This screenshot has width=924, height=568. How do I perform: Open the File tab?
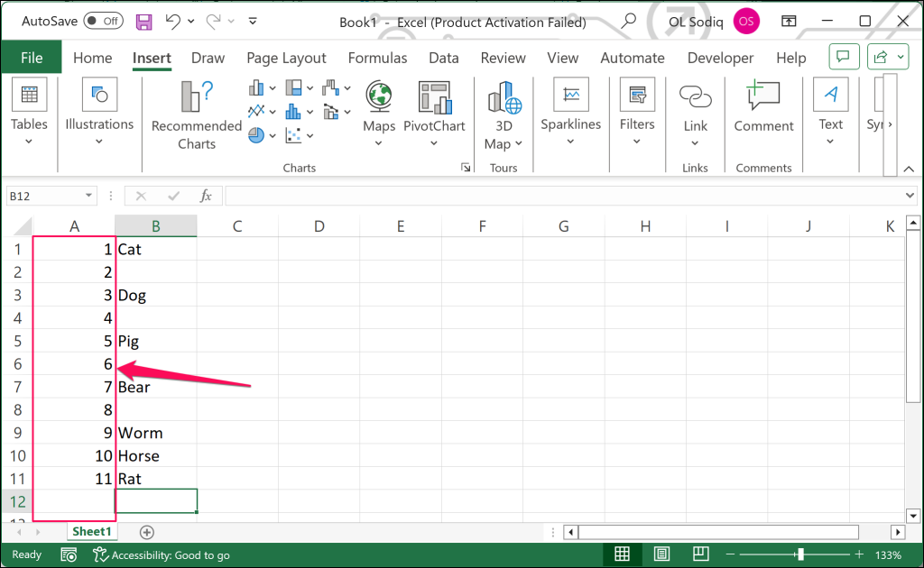[32, 57]
